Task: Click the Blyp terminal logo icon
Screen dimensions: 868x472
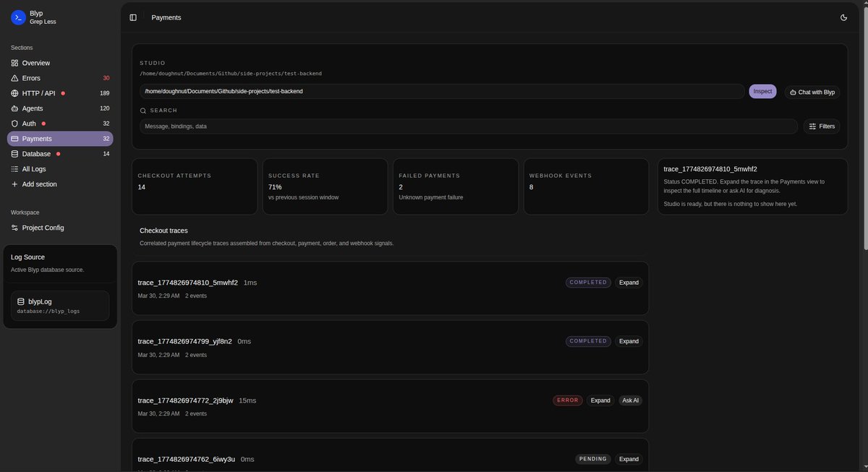Action: [18, 17]
